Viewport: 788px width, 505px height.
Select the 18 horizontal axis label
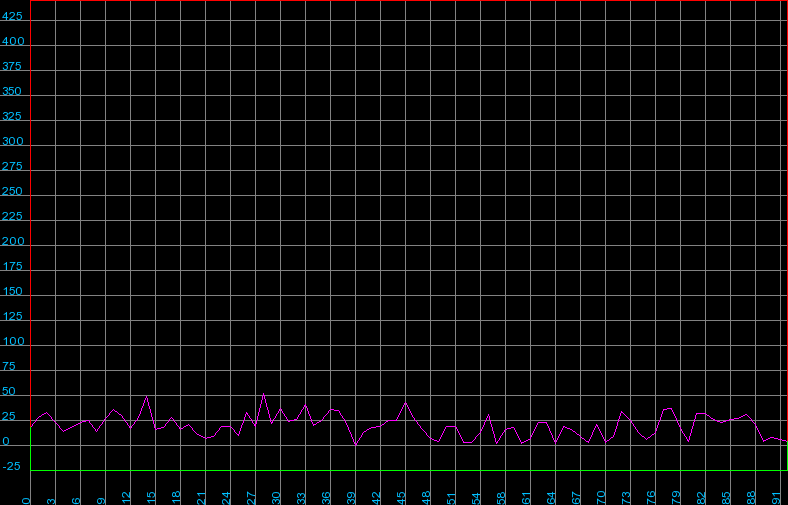tap(176, 498)
